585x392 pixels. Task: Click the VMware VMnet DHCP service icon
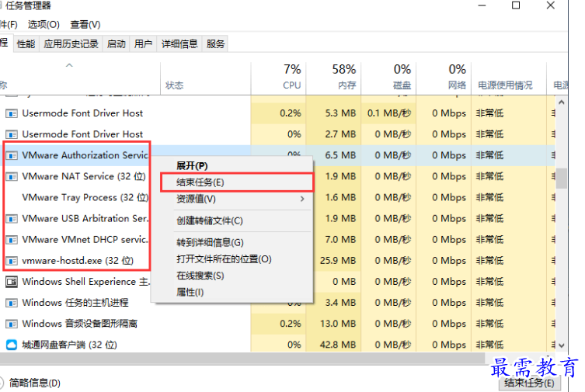12,240
